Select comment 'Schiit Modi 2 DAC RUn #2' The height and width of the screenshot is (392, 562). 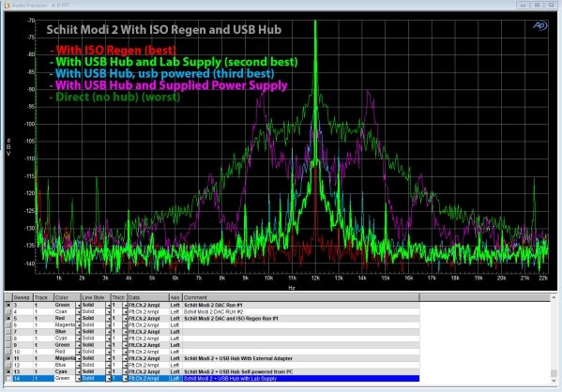(214, 311)
